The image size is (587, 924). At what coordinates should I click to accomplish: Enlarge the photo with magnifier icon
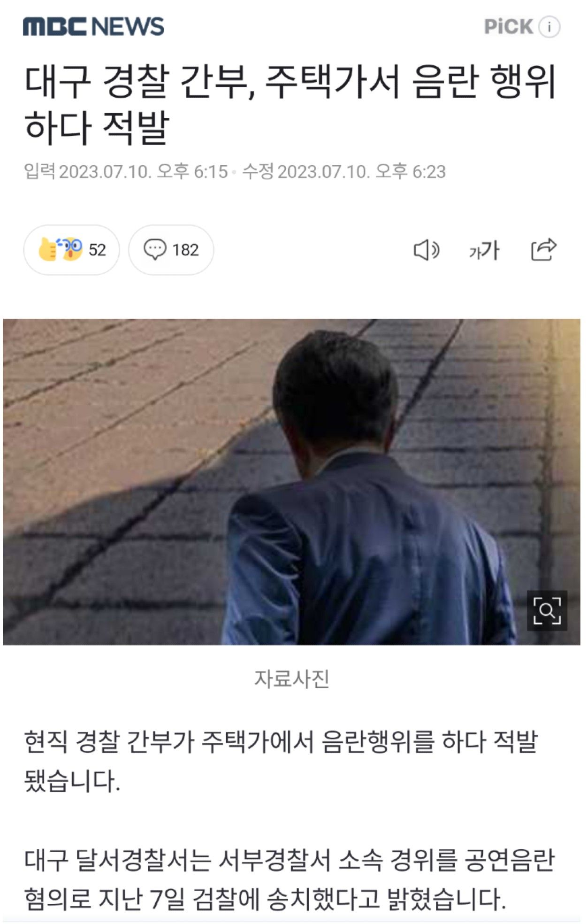547,610
